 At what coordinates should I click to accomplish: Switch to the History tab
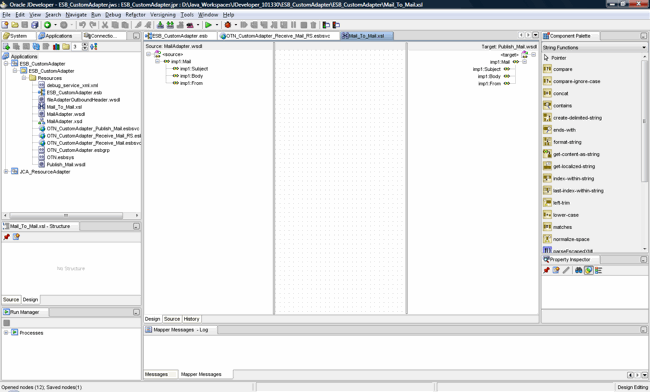192,319
